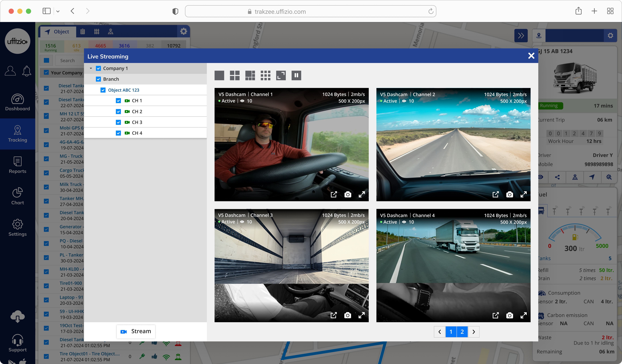Select the 2x2 grid layout icon
Viewport: 622px width, 364px height.
(x=234, y=75)
